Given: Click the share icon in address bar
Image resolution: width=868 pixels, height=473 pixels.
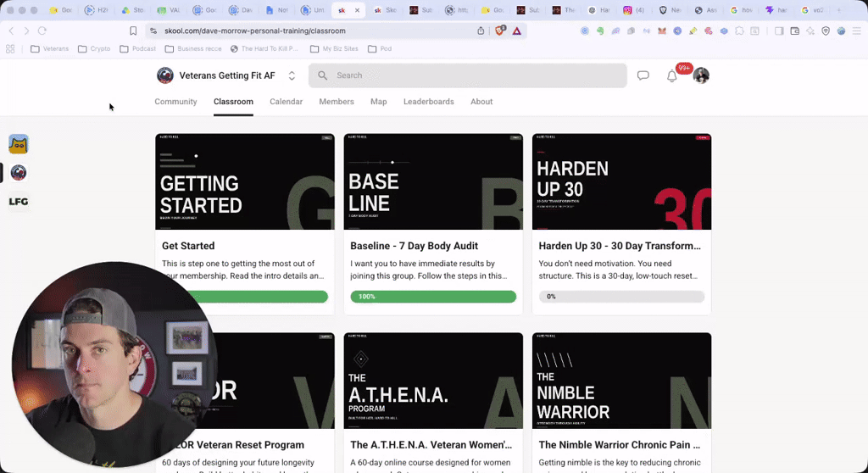Looking at the screenshot, I should (481, 31).
